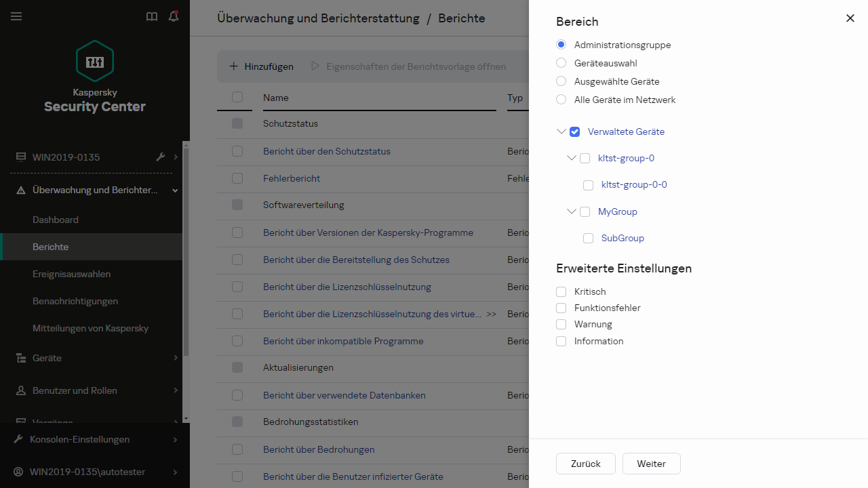The height and width of the screenshot is (488, 868).
Task: Check the SubGroup checkbox
Action: tap(588, 238)
